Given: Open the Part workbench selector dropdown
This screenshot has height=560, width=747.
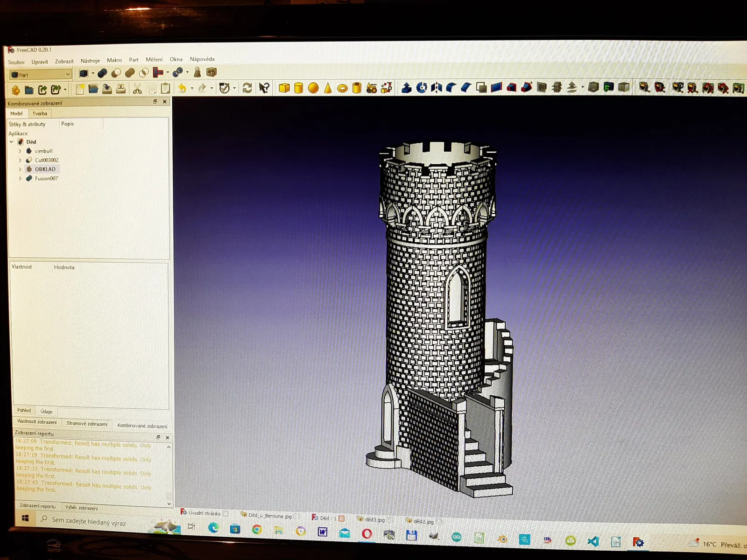Looking at the screenshot, I should click(40, 75).
